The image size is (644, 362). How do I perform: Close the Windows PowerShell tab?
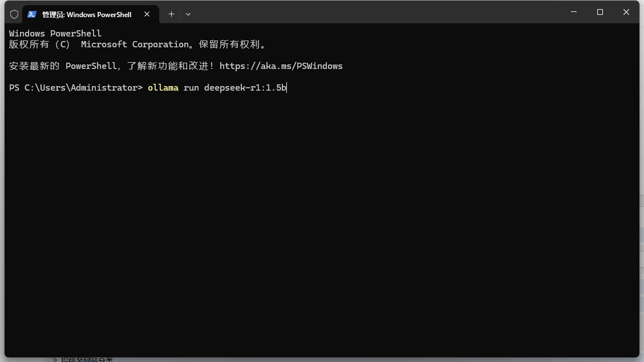(147, 14)
